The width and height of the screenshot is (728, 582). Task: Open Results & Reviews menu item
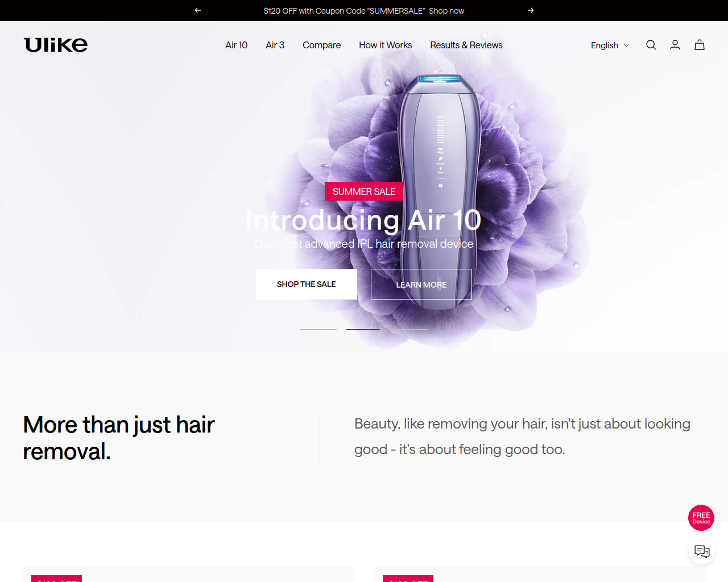click(466, 45)
